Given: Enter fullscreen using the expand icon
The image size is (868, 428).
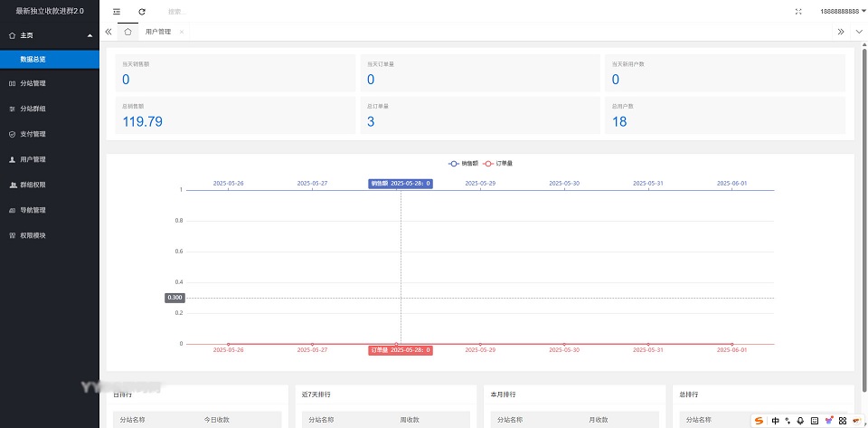Looking at the screenshot, I should pos(798,12).
